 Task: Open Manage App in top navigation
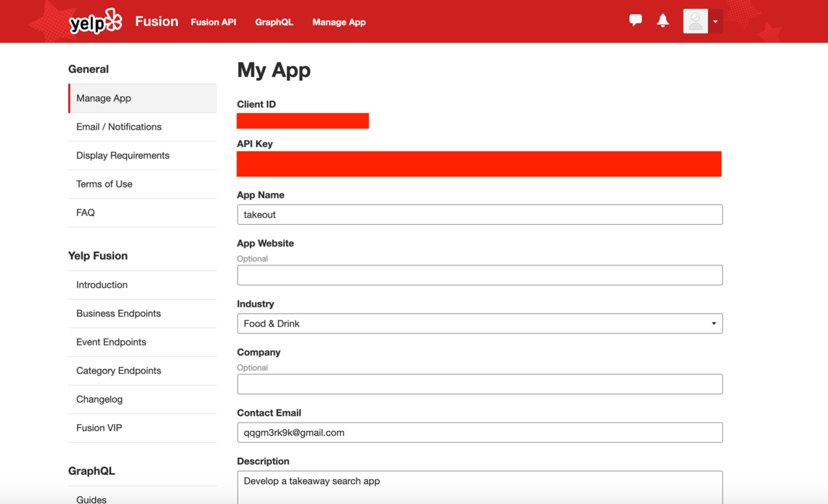pyautogui.click(x=339, y=22)
